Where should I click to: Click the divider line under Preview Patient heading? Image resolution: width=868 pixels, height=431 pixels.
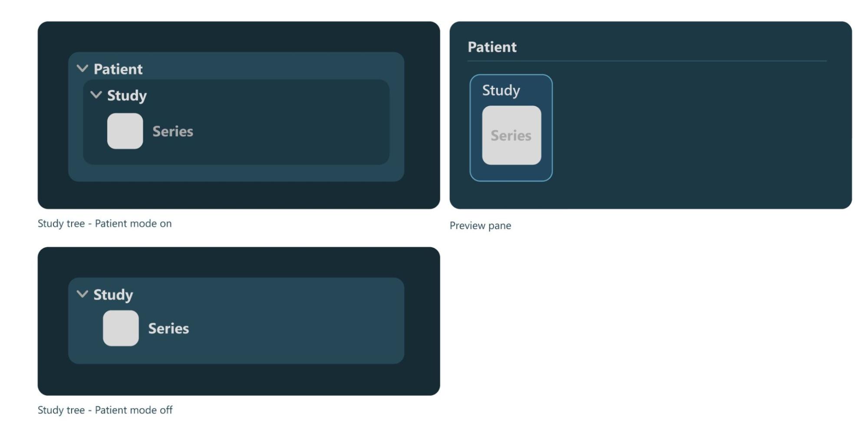647,61
